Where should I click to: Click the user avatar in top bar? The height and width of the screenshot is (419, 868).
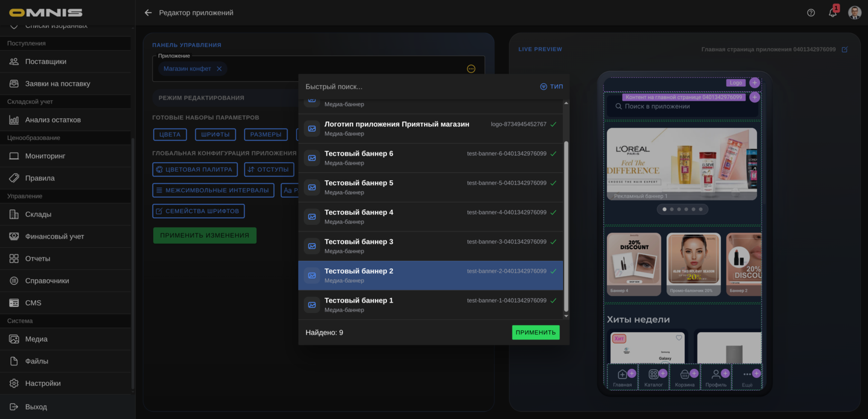click(854, 13)
